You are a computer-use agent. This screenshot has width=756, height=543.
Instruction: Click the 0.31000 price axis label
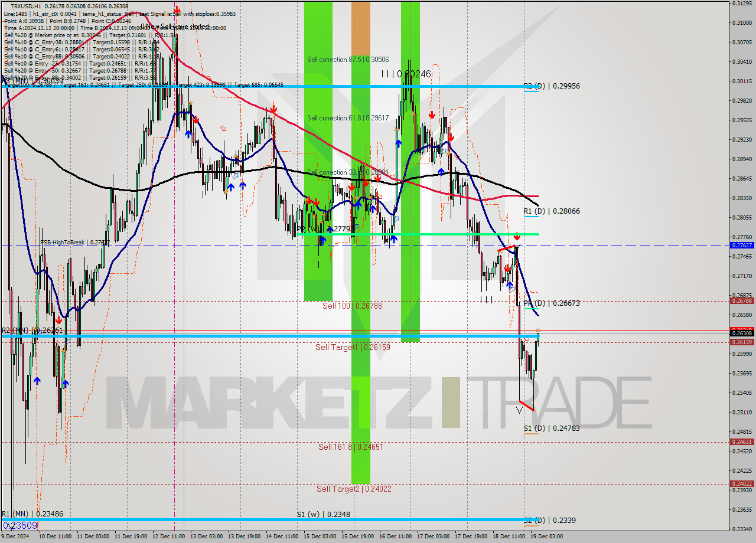point(742,22)
